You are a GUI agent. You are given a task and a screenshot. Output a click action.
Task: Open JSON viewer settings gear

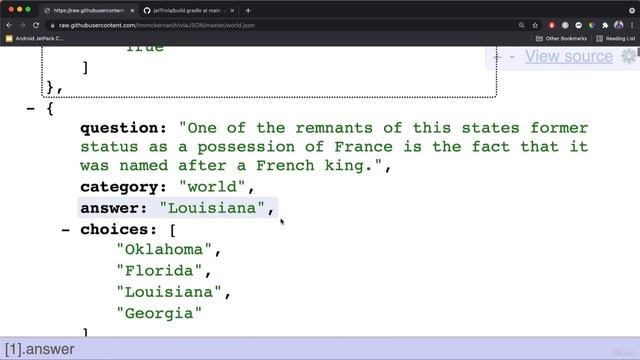629,56
